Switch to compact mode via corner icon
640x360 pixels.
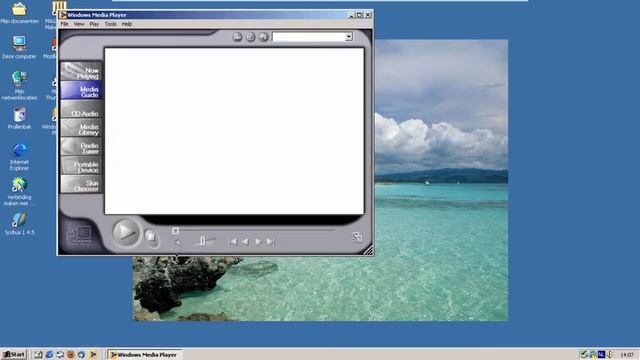(357, 236)
